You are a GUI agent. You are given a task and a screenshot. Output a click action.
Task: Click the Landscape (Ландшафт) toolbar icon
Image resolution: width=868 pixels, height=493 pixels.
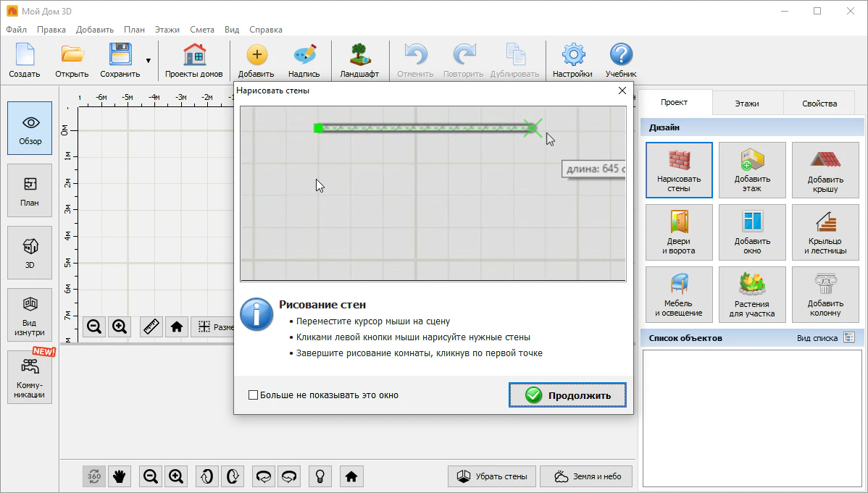point(359,61)
